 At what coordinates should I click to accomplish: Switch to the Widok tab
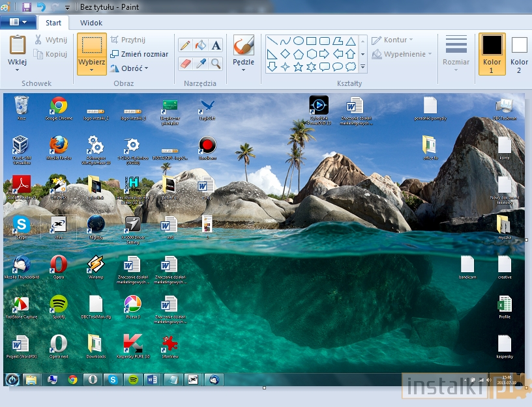[x=91, y=23]
